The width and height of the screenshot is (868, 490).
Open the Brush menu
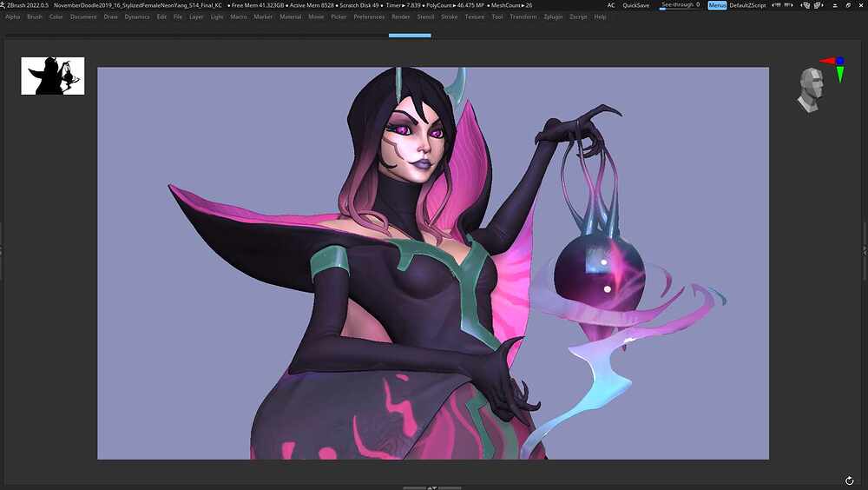click(35, 17)
